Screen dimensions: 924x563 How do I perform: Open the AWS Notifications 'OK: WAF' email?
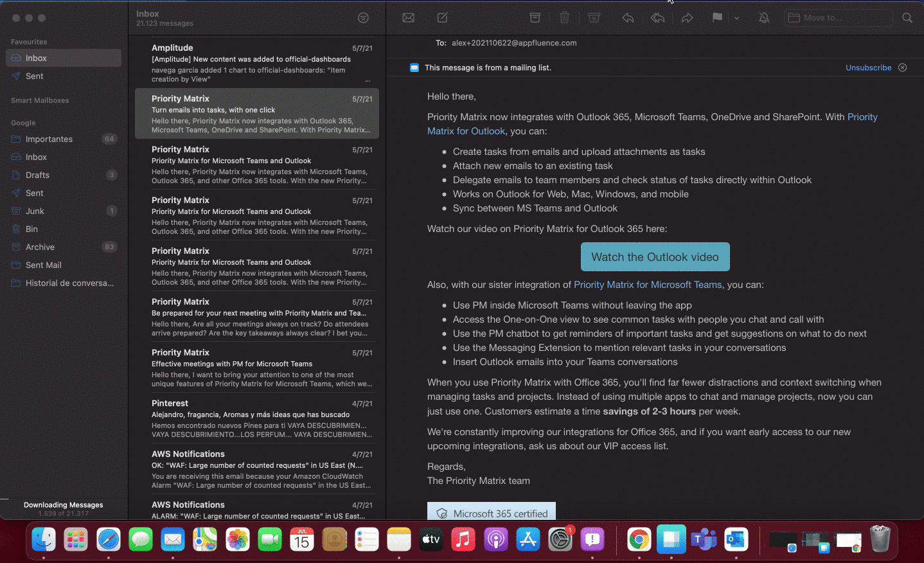[x=257, y=469]
